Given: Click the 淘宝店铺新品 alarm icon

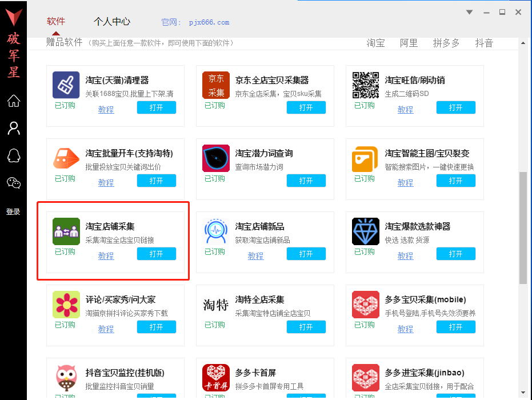Looking at the screenshot, I should (x=216, y=231).
